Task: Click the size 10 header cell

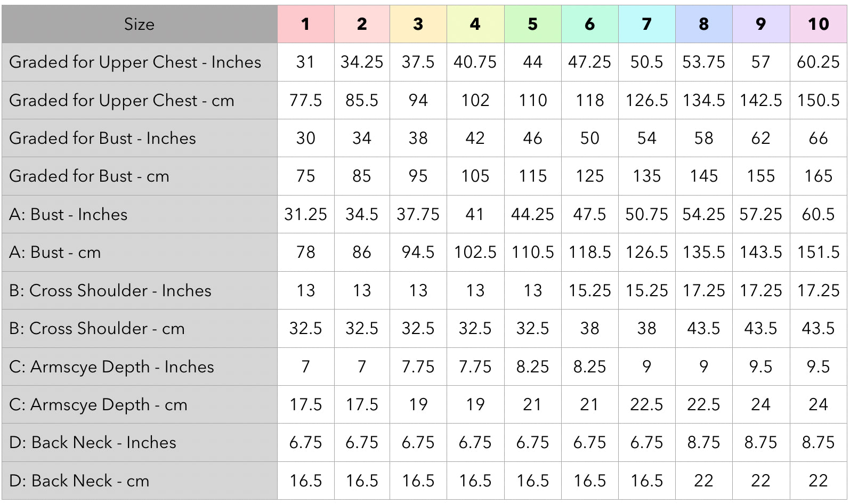Action: coord(818,24)
